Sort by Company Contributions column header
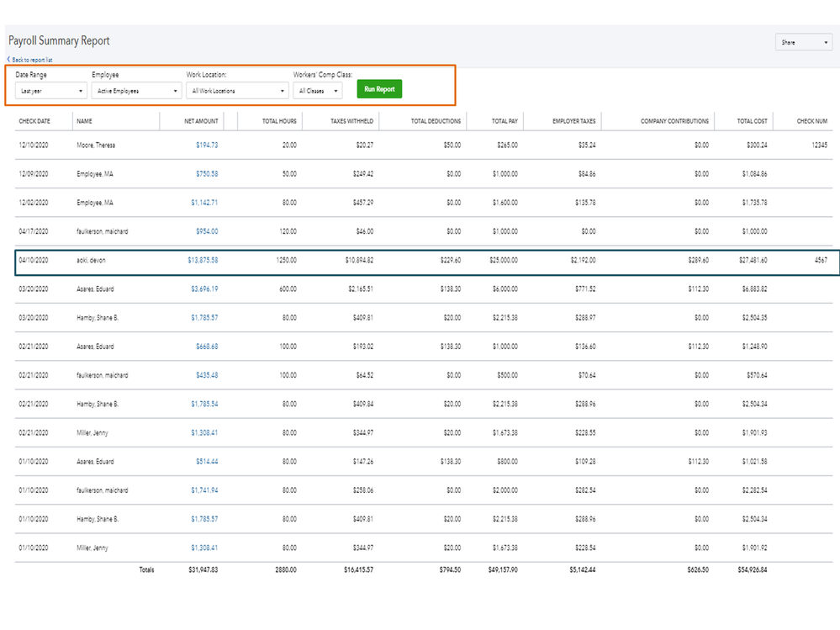 [x=674, y=121]
